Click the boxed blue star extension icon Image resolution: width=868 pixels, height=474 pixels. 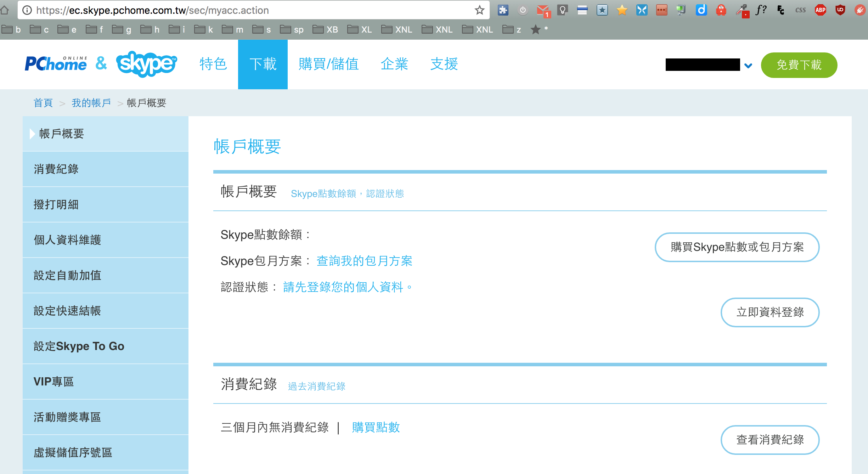tap(602, 10)
